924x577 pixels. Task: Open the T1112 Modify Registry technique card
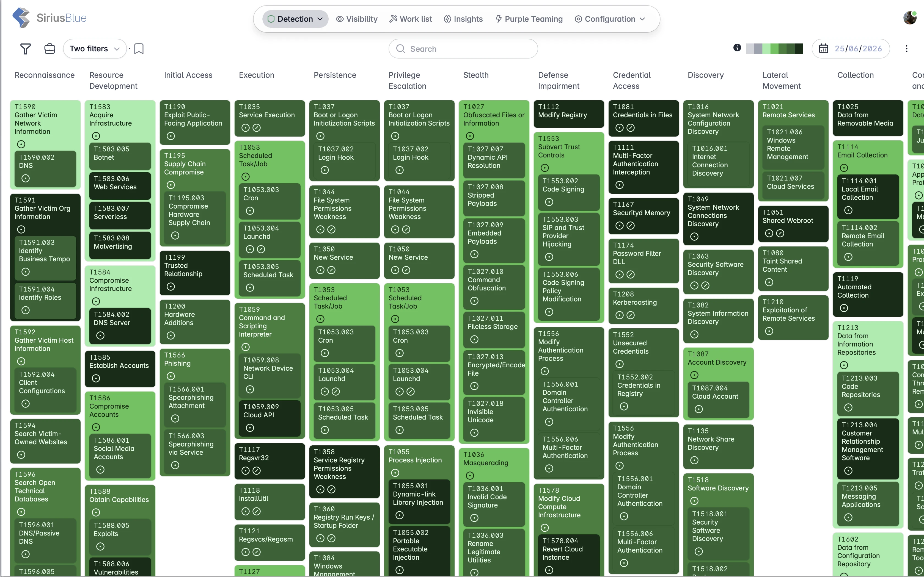tap(568, 114)
